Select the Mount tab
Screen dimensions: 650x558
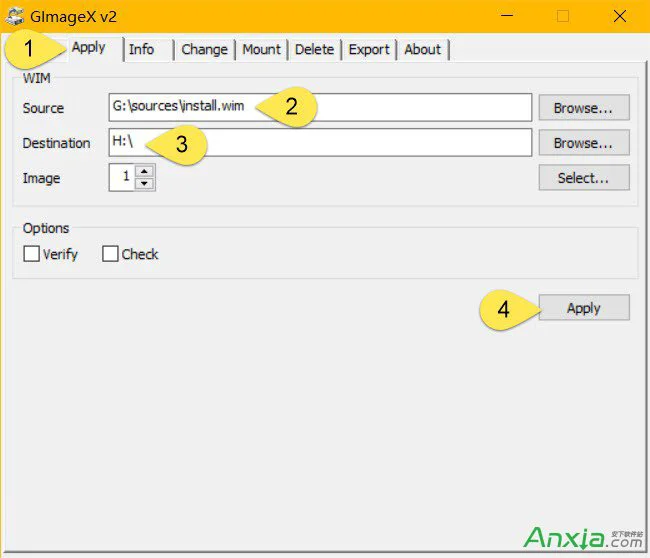[262, 49]
